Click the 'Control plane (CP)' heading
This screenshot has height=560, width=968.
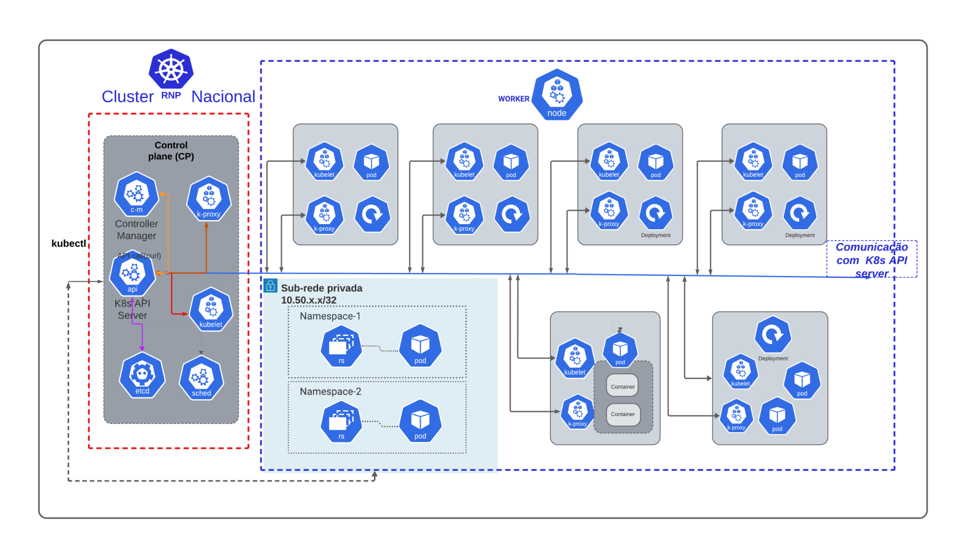[x=171, y=151]
